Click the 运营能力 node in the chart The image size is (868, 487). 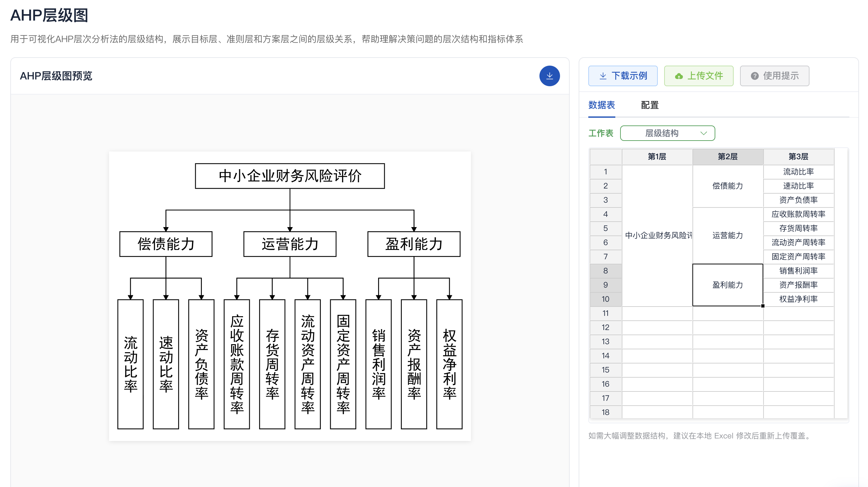pos(290,244)
